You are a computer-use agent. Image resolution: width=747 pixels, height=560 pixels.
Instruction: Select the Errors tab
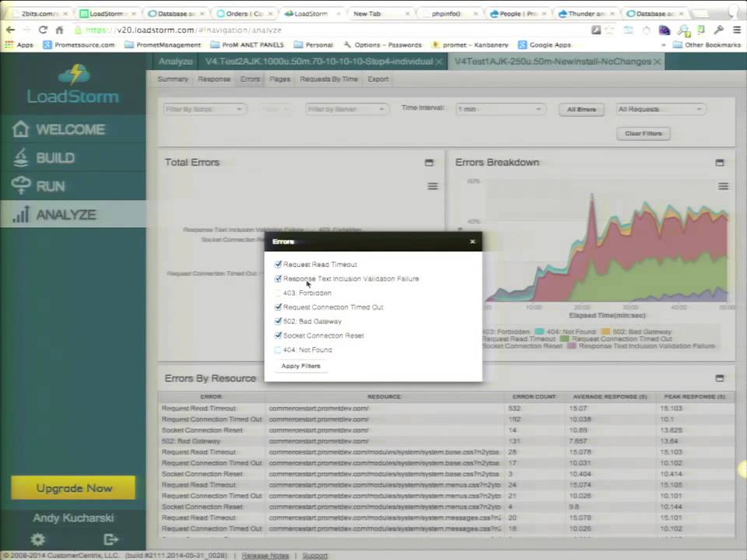click(x=250, y=79)
